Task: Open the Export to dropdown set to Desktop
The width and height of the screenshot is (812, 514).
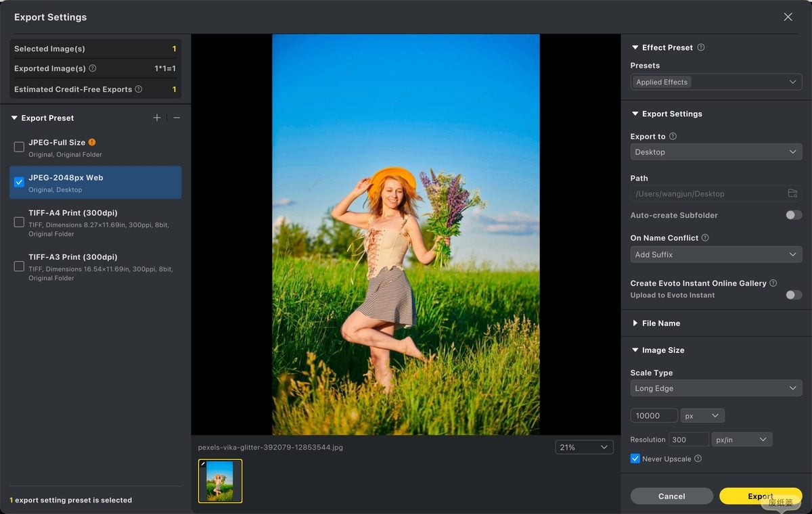Action: pyautogui.click(x=716, y=152)
